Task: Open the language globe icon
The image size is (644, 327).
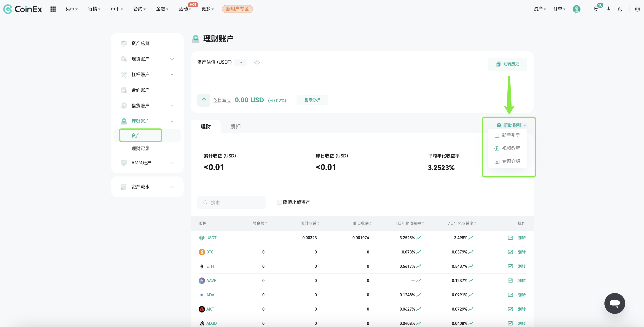Action: click(x=638, y=9)
